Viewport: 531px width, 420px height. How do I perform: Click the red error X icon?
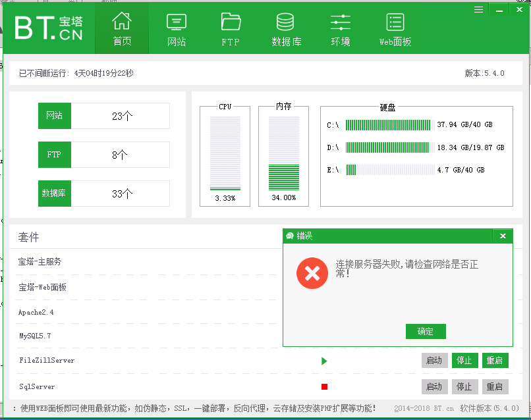pos(312,273)
